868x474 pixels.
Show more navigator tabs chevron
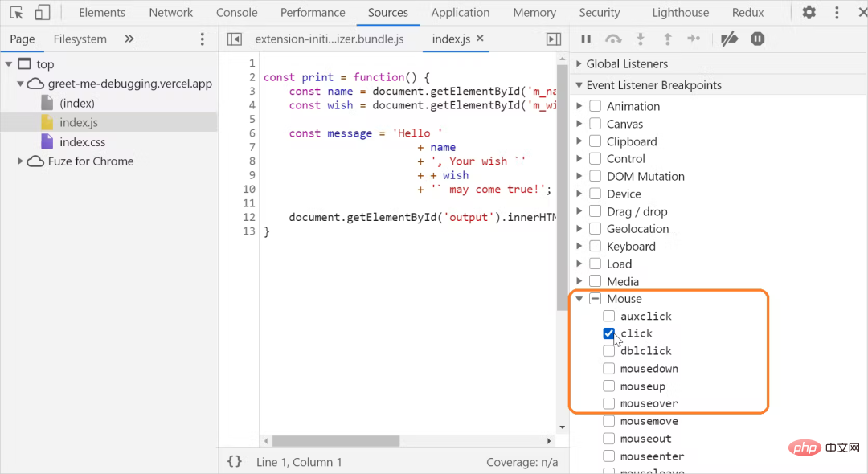(129, 39)
